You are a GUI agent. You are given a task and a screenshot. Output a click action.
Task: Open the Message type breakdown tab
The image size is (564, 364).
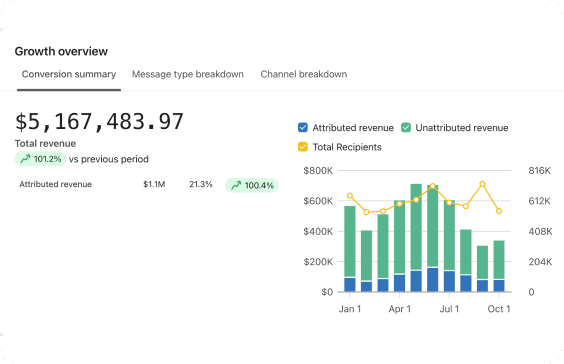[187, 74]
